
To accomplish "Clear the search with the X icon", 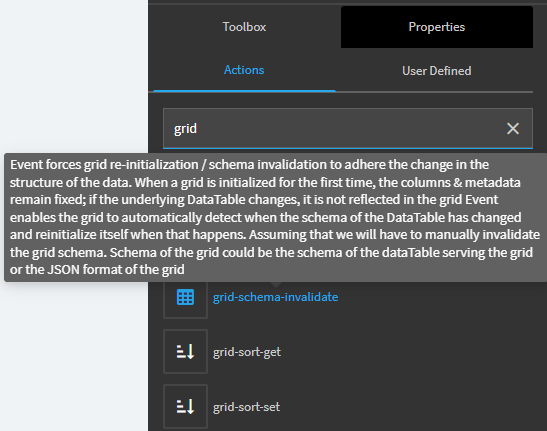I will 513,128.
